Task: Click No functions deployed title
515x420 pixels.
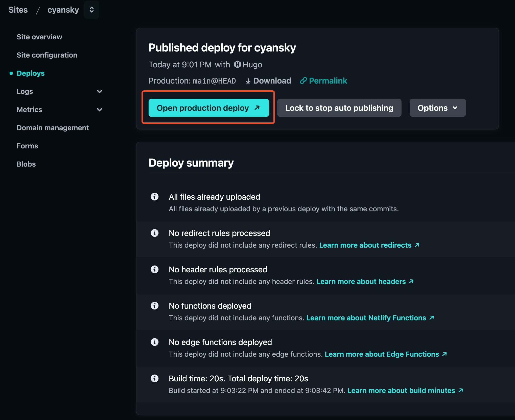Action: [x=210, y=306]
